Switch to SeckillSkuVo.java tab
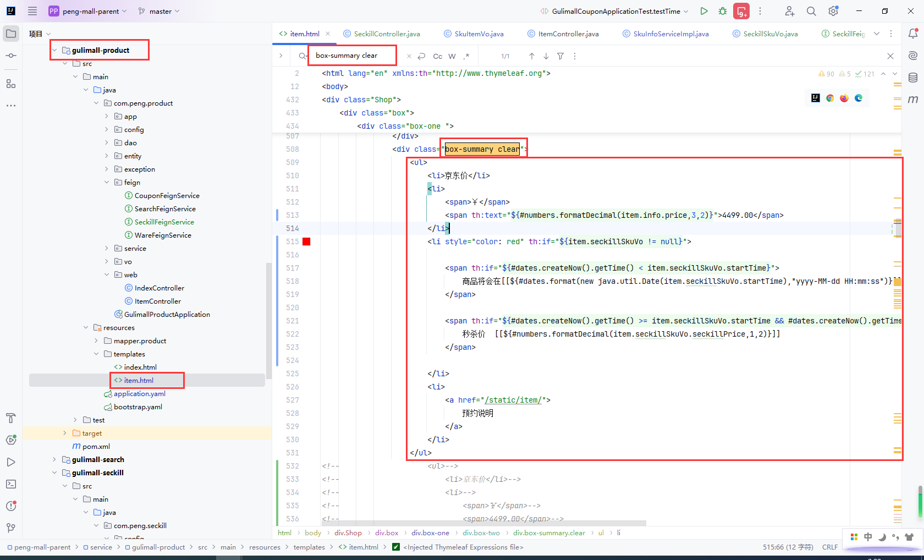 [x=765, y=34]
